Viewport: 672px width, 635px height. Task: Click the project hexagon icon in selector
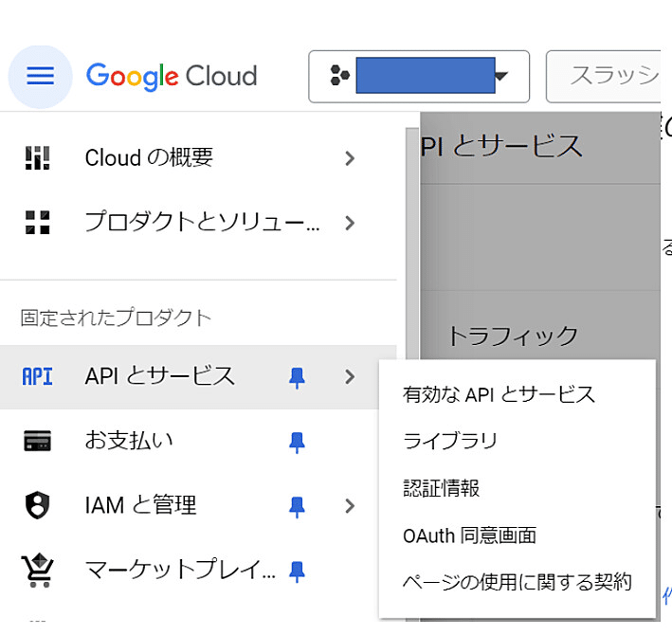click(340, 76)
